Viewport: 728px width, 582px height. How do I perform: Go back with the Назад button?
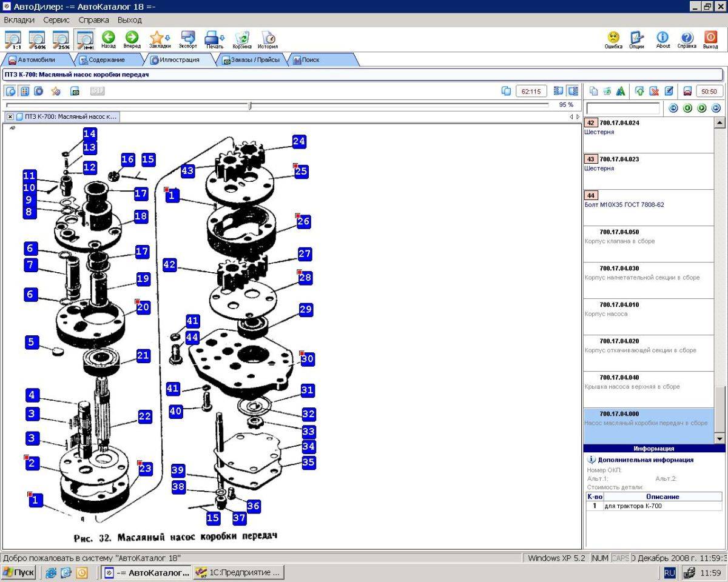pyautogui.click(x=109, y=39)
